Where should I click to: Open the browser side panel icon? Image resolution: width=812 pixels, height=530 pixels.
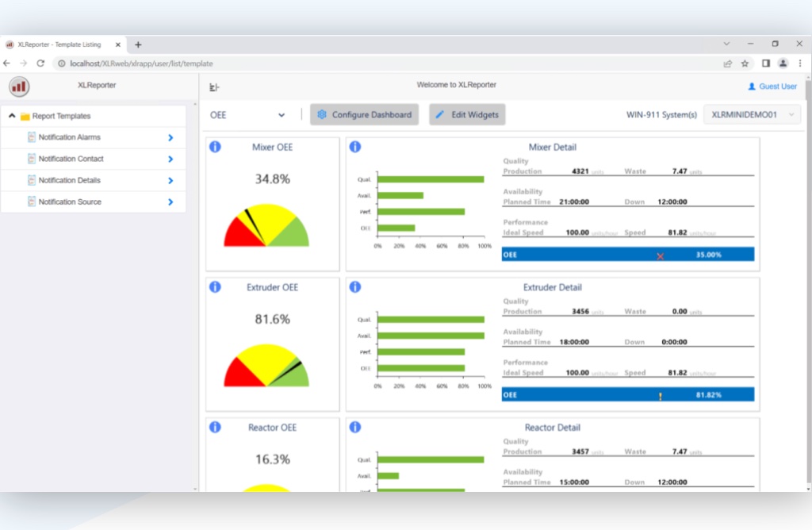pos(766,63)
